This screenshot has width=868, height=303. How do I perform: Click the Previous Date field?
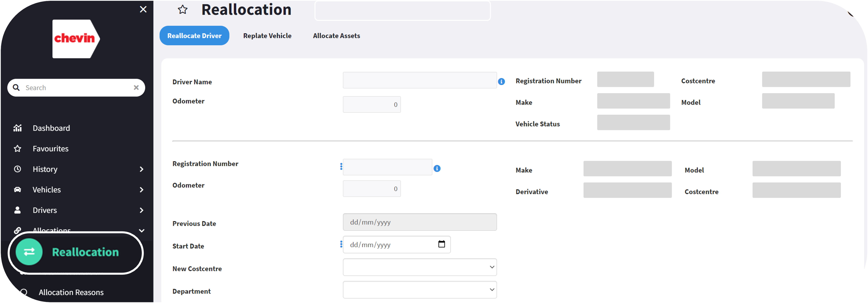(x=419, y=222)
